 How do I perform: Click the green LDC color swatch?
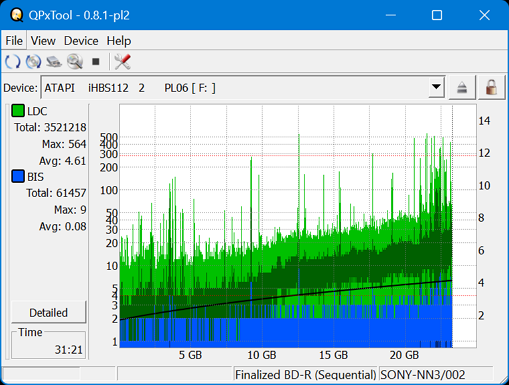point(18,111)
